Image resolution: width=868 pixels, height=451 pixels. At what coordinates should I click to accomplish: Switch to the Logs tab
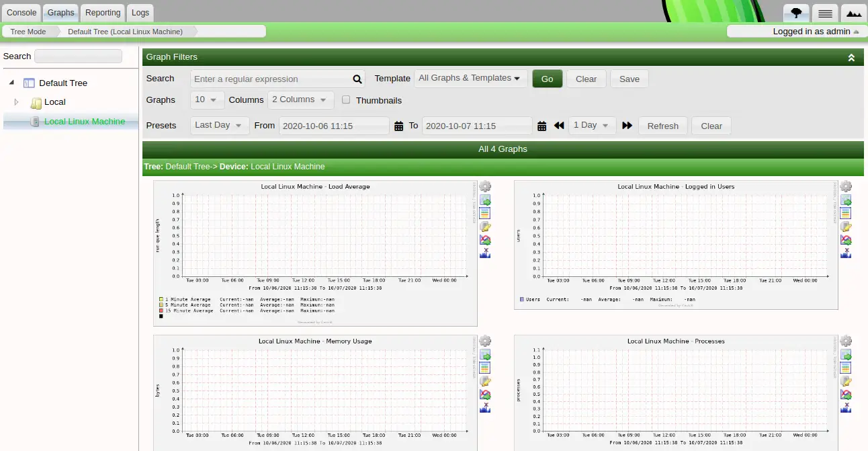click(140, 13)
